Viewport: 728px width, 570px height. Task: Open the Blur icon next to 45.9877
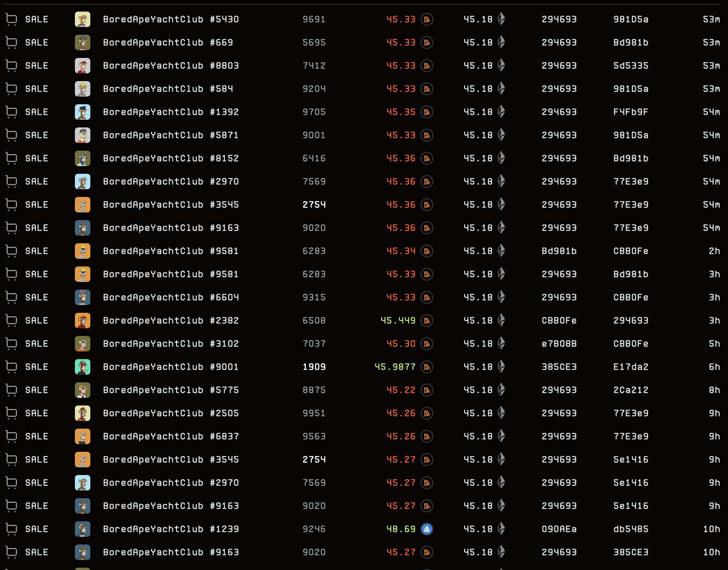click(x=427, y=367)
